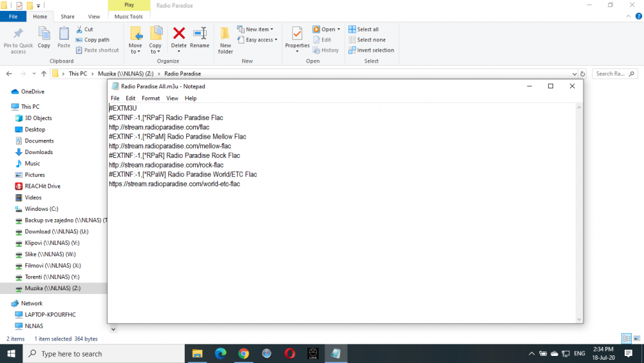The width and height of the screenshot is (644, 363).
Task: Click the Rename ribbon icon
Action: pos(200,33)
